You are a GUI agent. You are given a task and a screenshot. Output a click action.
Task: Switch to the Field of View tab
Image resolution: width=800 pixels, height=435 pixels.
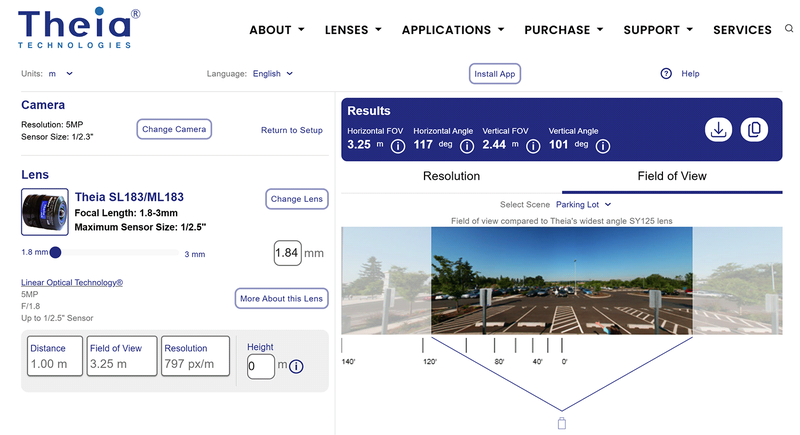tap(672, 176)
